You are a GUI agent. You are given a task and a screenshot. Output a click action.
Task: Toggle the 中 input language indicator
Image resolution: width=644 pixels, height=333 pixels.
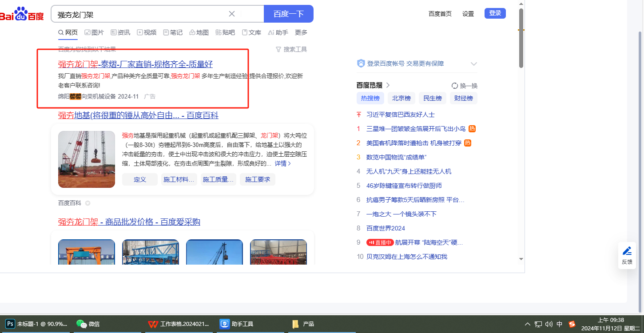pos(560,324)
